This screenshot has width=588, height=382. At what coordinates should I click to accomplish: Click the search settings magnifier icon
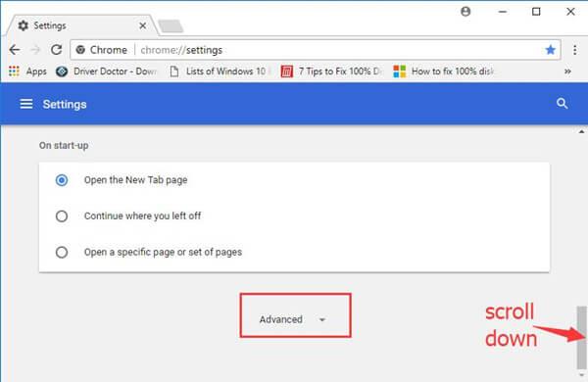pos(562,104)
